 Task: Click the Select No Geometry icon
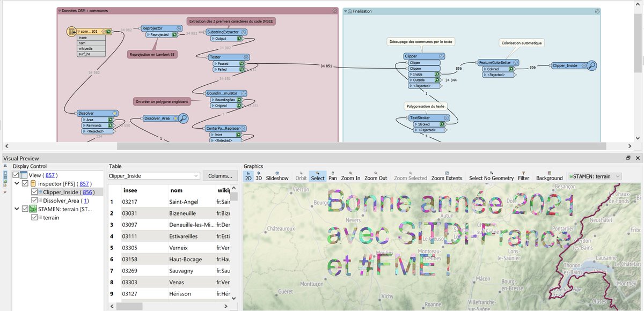[x=491, y=177]
